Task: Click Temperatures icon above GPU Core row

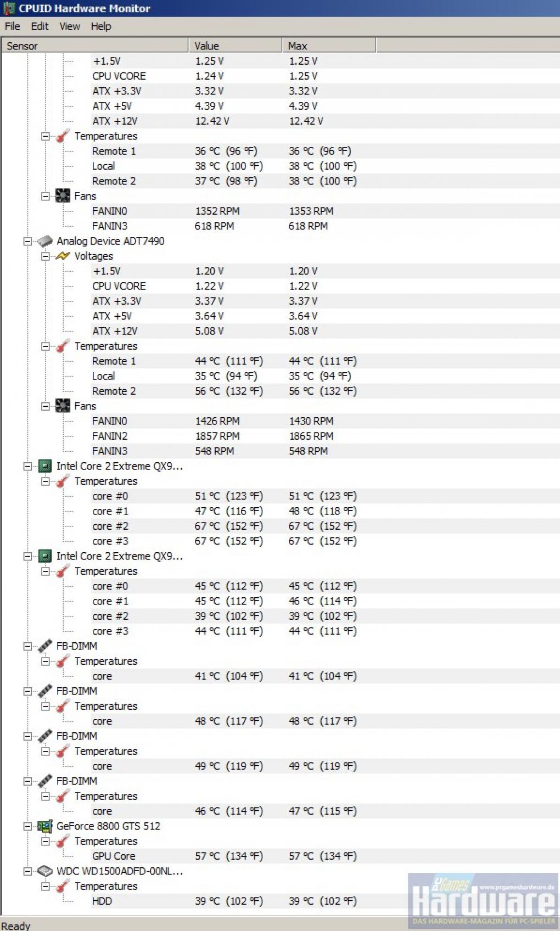Action: click(x=63, y=842)
